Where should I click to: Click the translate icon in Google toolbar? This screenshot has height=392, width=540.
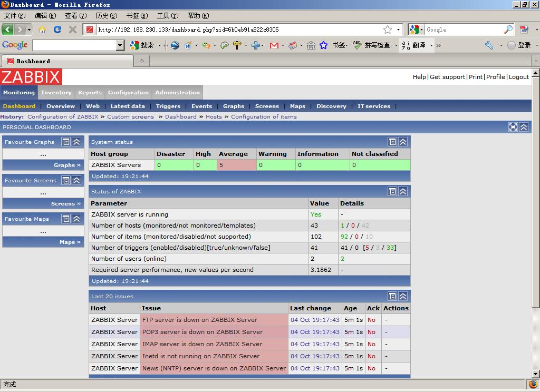(x=406, y=45)
